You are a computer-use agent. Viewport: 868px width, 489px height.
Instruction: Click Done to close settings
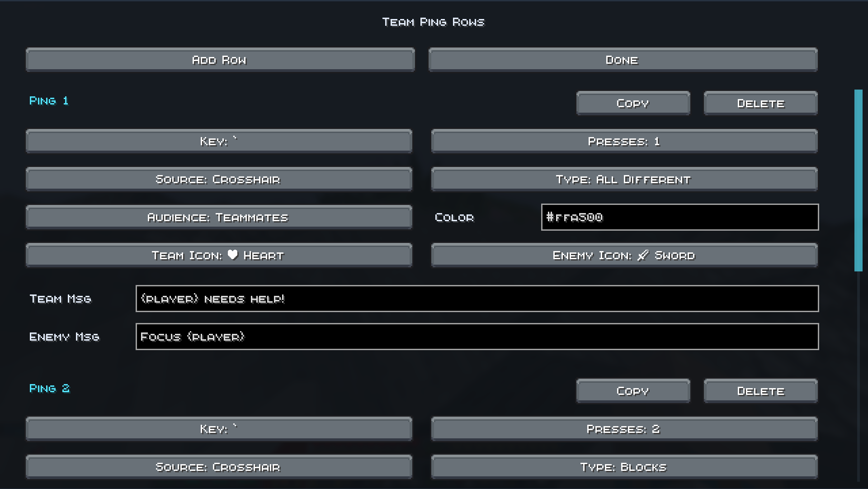pyautogui.click(x=623, y=60)
